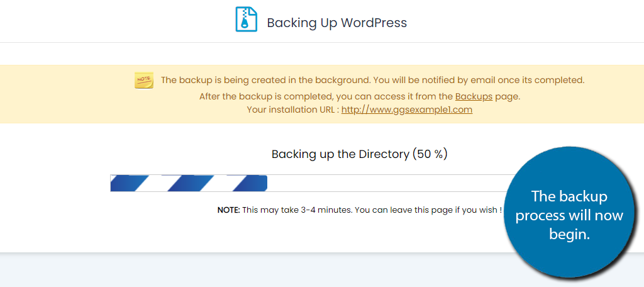The height and width of the screenshot is (287, 644).
Task: Click the empty white portion of progress bar
Action: click(377, 183)
